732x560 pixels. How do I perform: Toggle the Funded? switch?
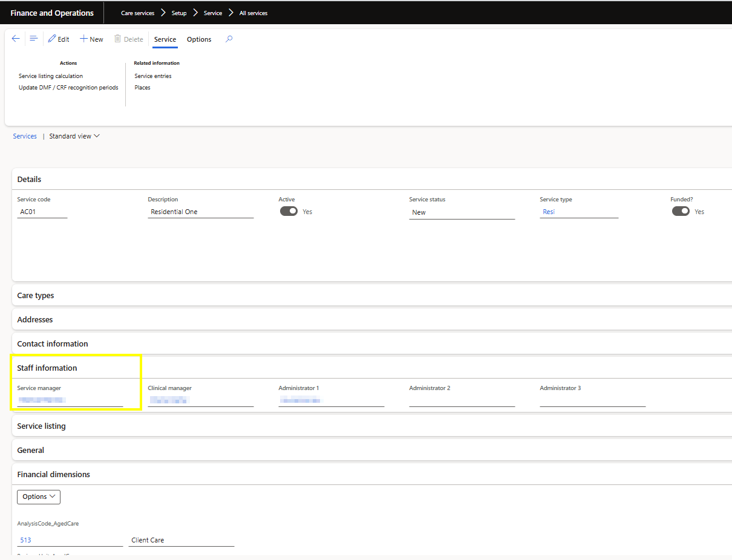click(681, 211)
